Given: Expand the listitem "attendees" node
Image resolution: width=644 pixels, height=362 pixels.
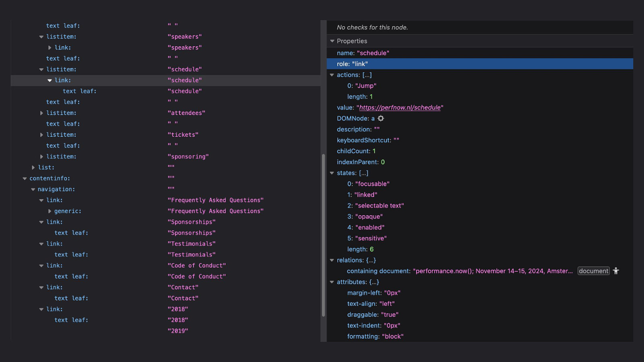Looking at the screenshot, I should tap(41, 113).
